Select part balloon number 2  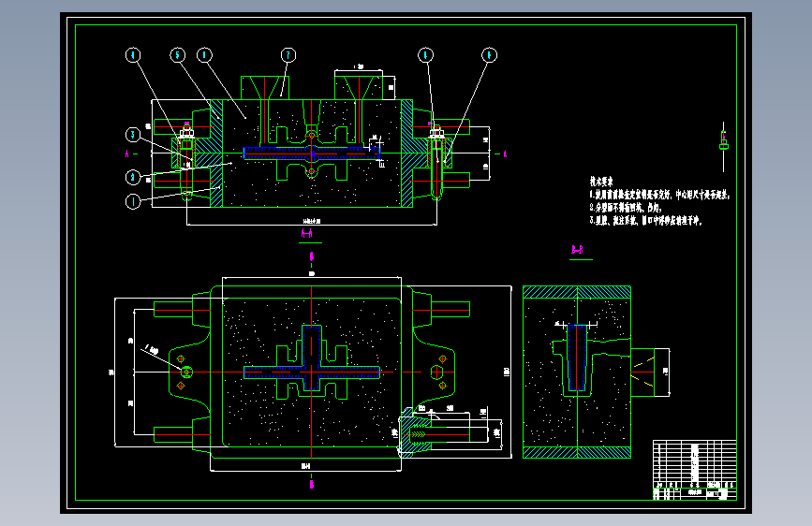pos(133,178)
